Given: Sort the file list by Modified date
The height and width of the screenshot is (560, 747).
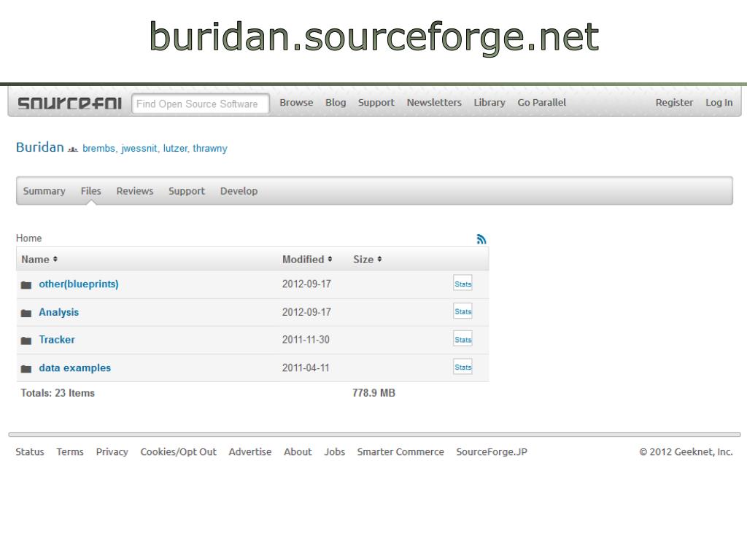Looking at the screenshot, I should click(307, 259).
